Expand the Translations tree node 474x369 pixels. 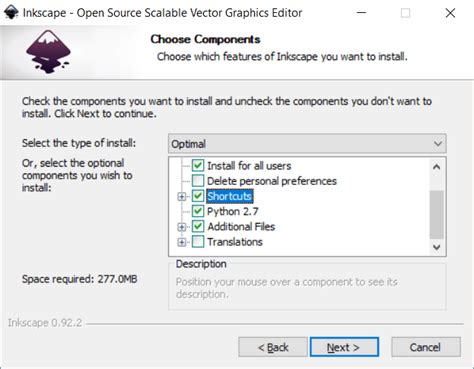(x=182, y=242)
